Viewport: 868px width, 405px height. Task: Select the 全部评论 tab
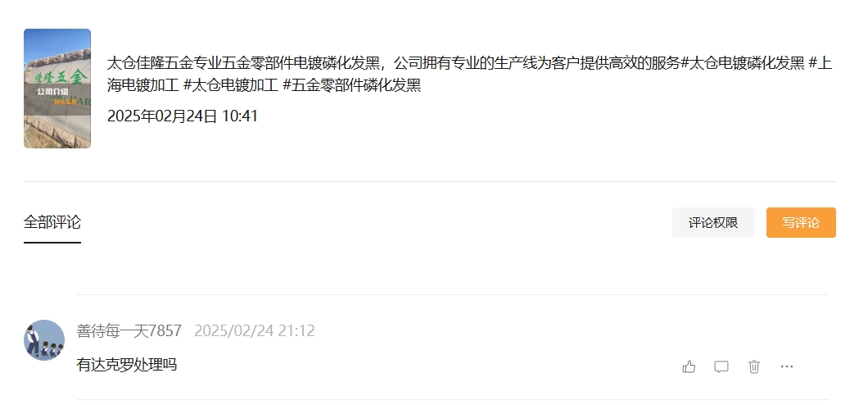point(52,222)
